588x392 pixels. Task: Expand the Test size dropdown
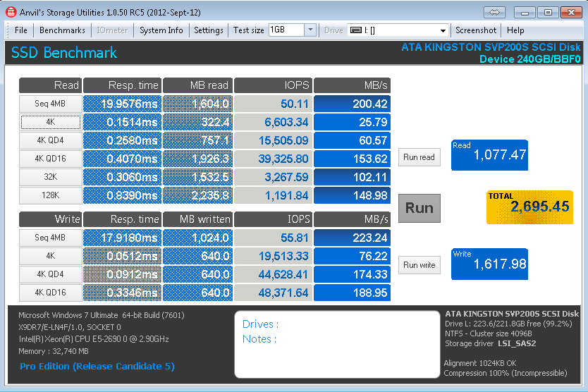click(x=310, y=30)
